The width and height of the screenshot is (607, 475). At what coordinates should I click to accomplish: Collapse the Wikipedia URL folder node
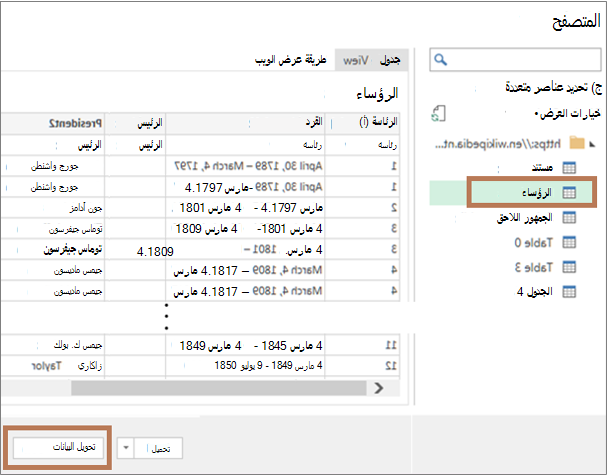click(x=592, y=144)
